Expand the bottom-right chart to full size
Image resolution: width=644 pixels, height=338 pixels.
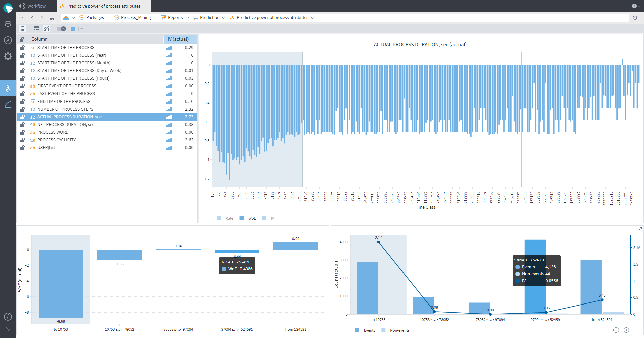tap(640, 229)
